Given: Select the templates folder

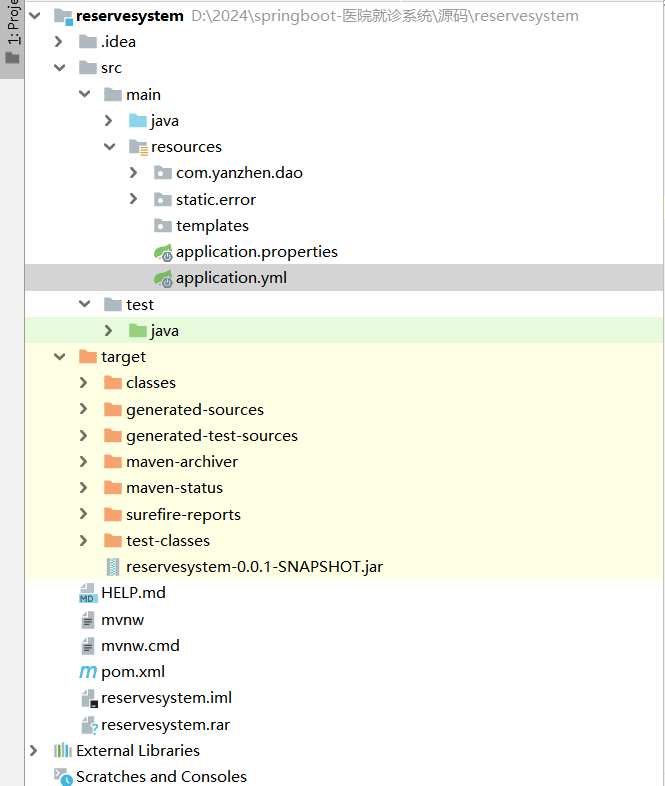Looking at the screenshot, I should pos(212,226).
